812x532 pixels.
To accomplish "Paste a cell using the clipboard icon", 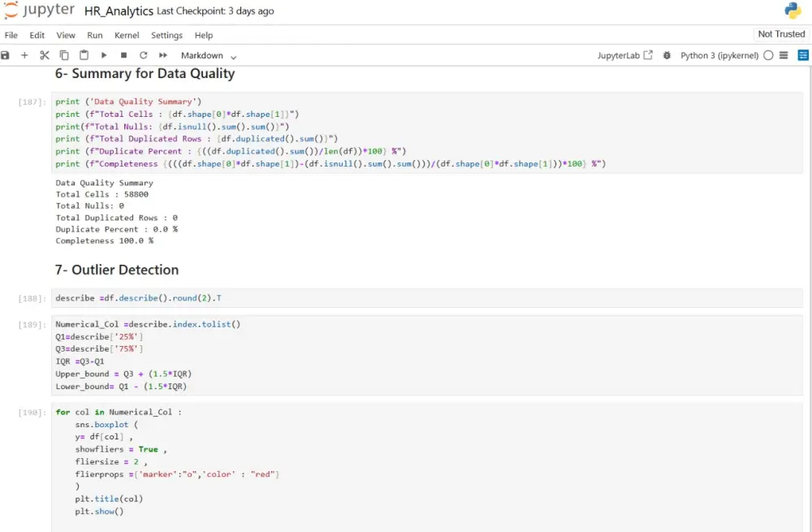I will 84,55.
